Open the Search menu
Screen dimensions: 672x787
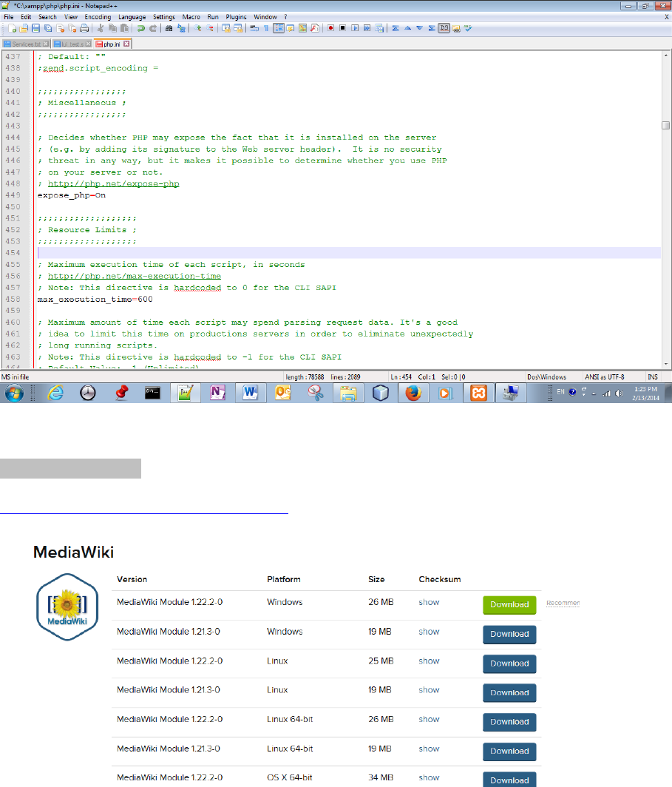pos(47,16)
